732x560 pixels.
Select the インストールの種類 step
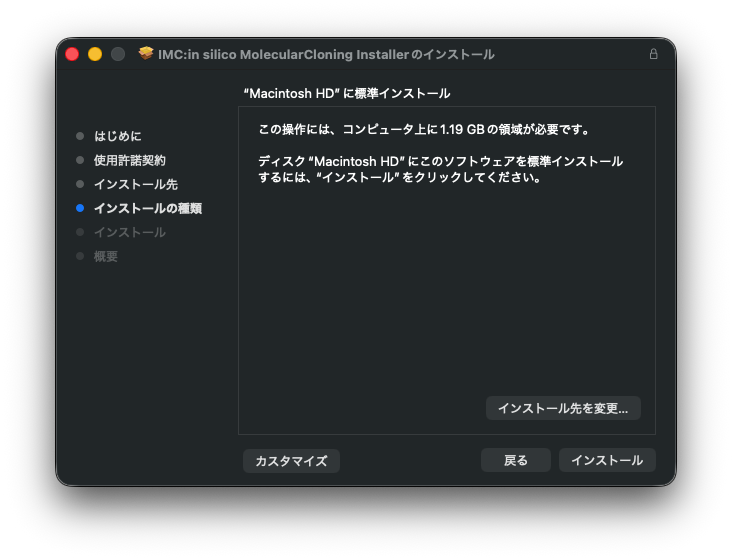(x=148, y=208)
